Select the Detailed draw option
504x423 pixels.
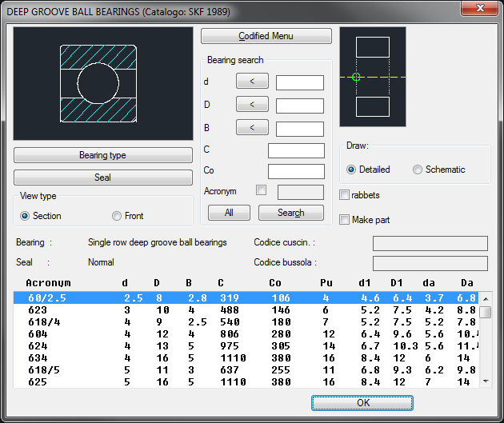point(351,170)
